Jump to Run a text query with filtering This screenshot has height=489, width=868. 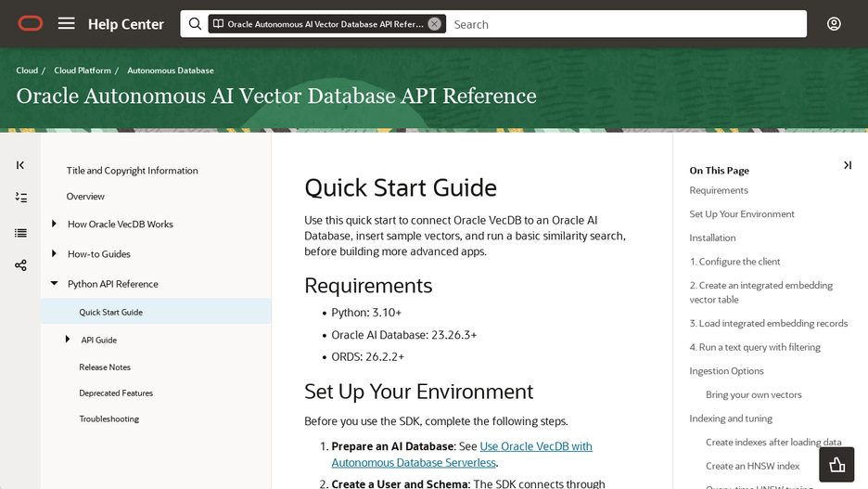coord(755,347)
